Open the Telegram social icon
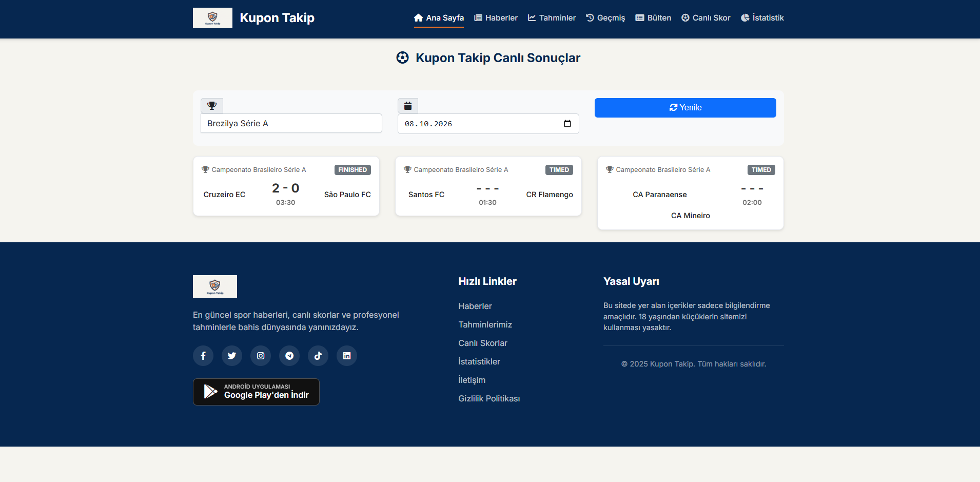Image resolution: width=980 pixels, height=482 pixels. click(289, 356)
